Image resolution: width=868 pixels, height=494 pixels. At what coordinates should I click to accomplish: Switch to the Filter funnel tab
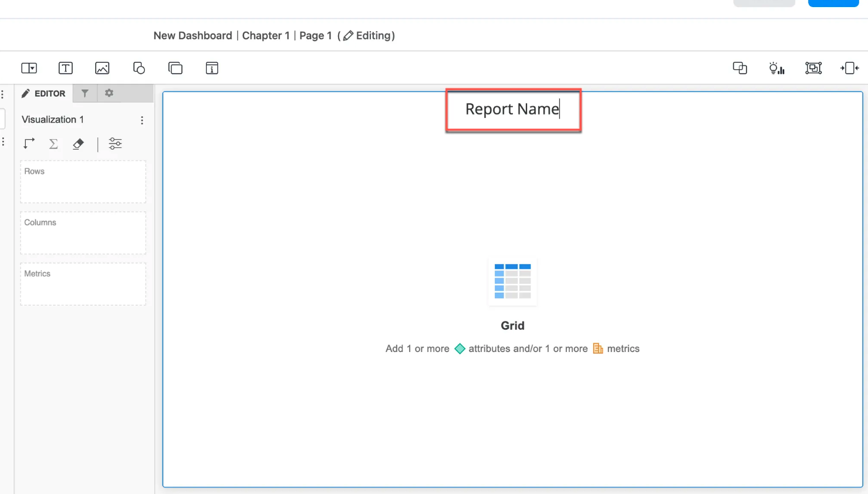coord(85,93)
